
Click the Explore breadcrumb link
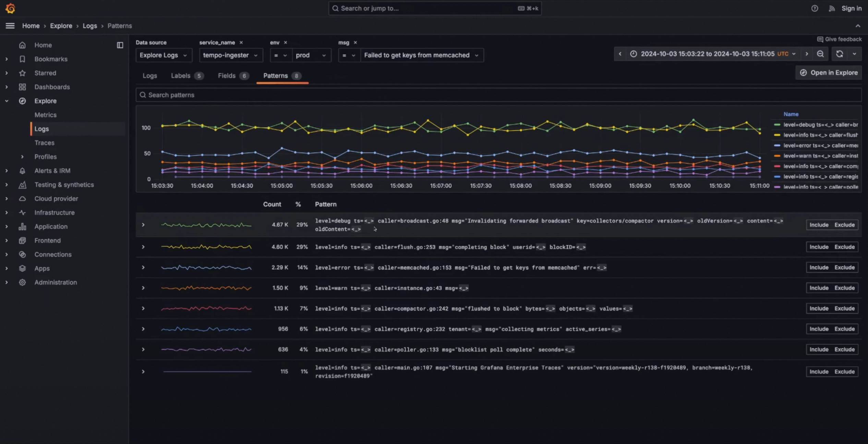(61, 26)
